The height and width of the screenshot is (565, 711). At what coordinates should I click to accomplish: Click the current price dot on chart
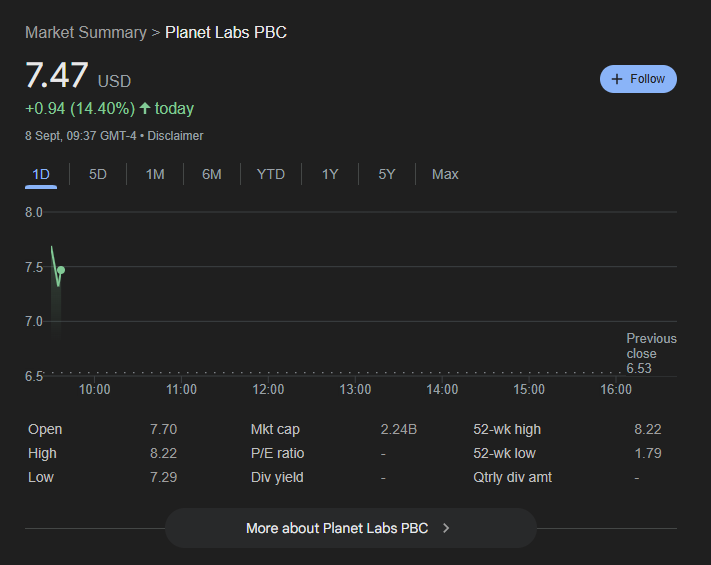(x=61, y=270)
